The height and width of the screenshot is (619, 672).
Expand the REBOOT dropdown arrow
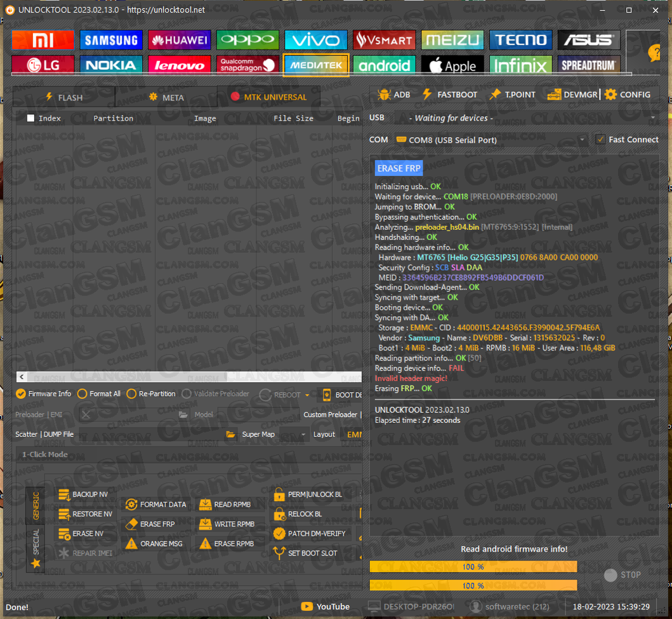point(307,395)
